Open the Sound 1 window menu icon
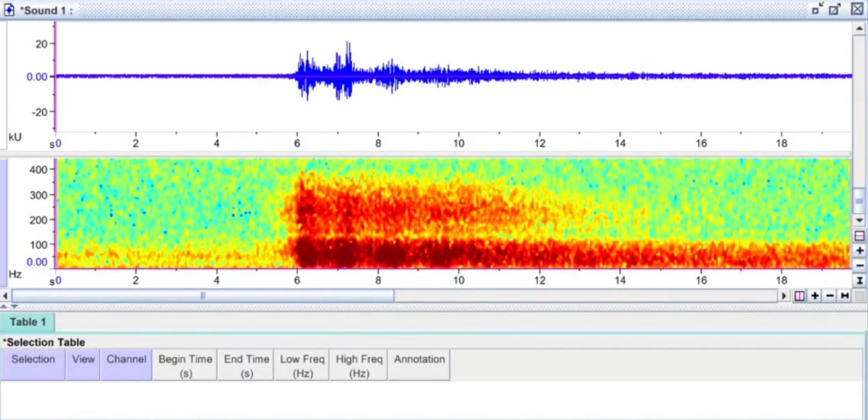 pos(9,10)
